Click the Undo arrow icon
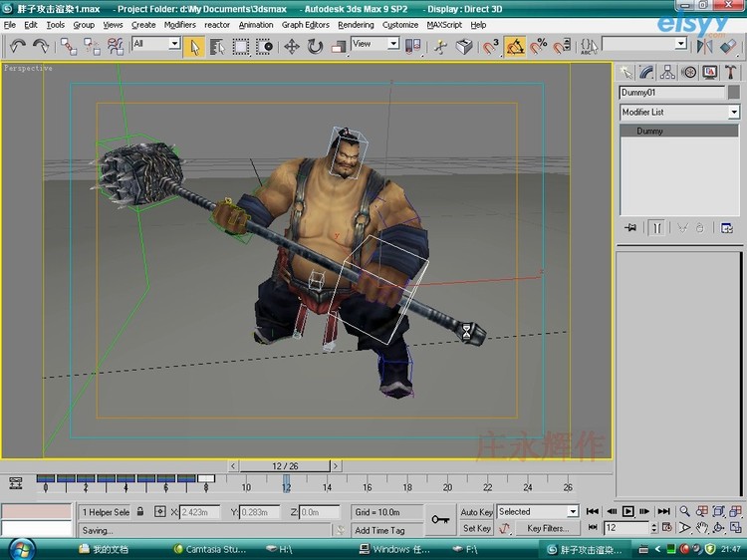747x560 pixels. click(x=18, y=46)
